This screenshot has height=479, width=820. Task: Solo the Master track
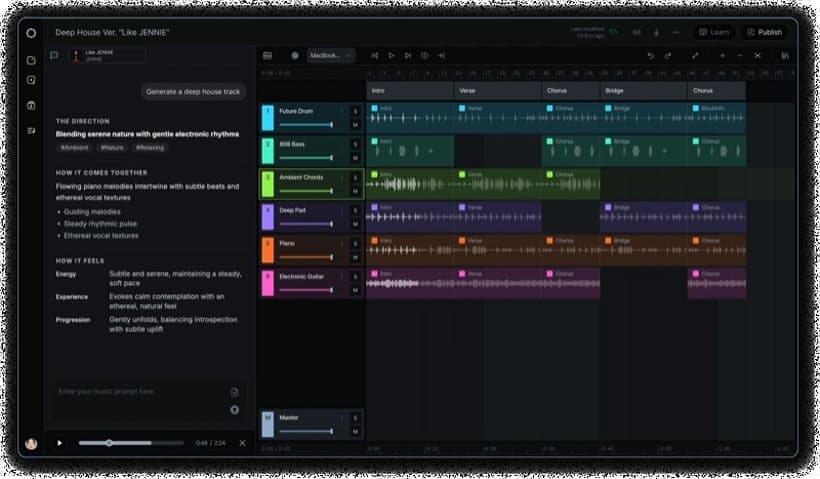355,418
